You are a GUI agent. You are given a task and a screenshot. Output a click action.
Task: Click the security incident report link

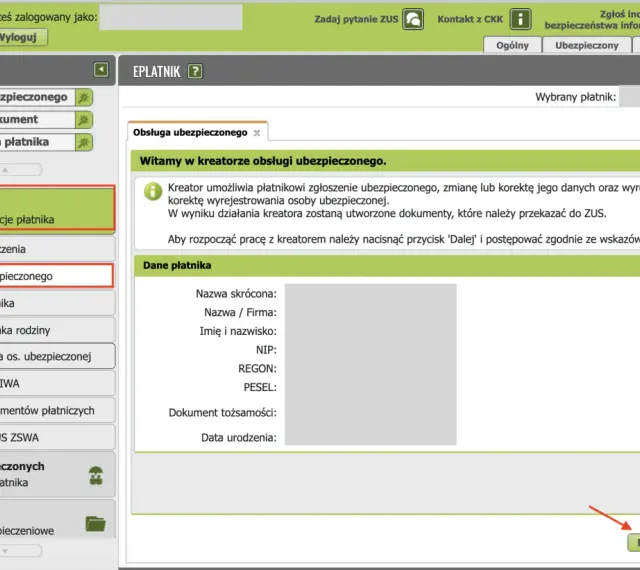tap(592, 20)
